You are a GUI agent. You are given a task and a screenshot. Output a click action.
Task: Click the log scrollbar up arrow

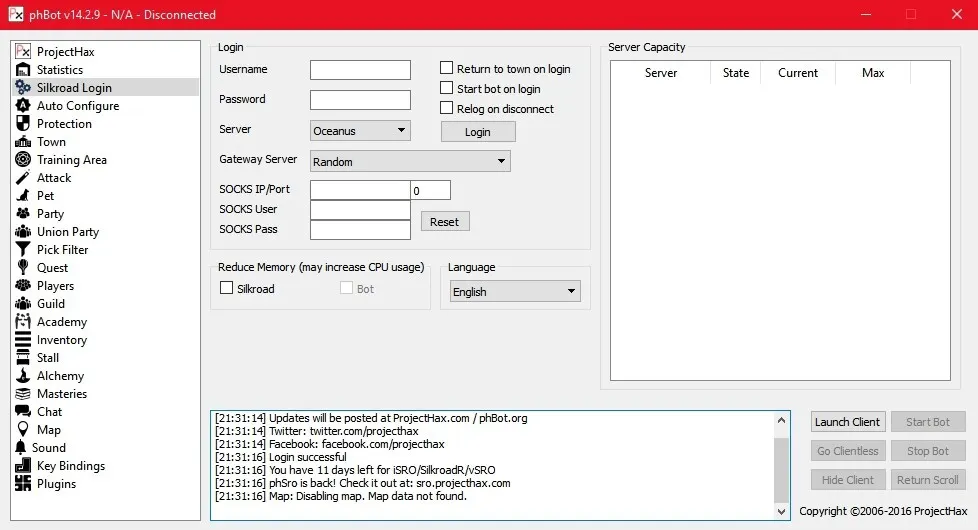click(781, 420)
